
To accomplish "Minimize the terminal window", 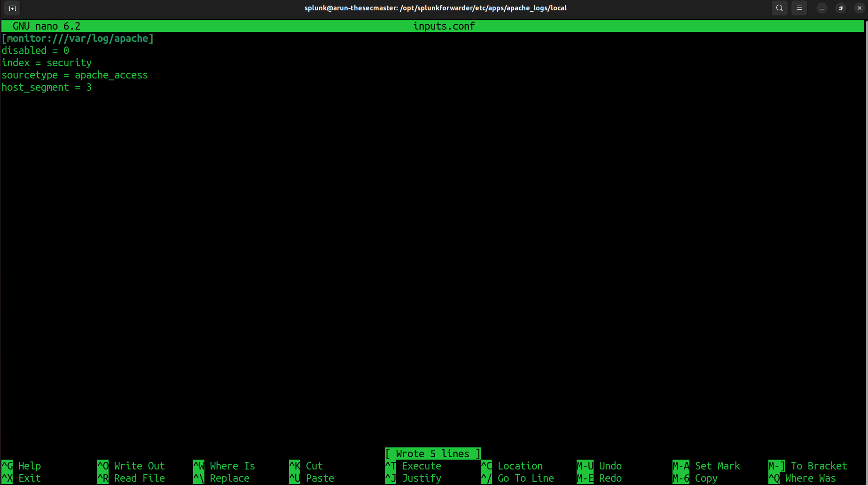I will point(822,8).
